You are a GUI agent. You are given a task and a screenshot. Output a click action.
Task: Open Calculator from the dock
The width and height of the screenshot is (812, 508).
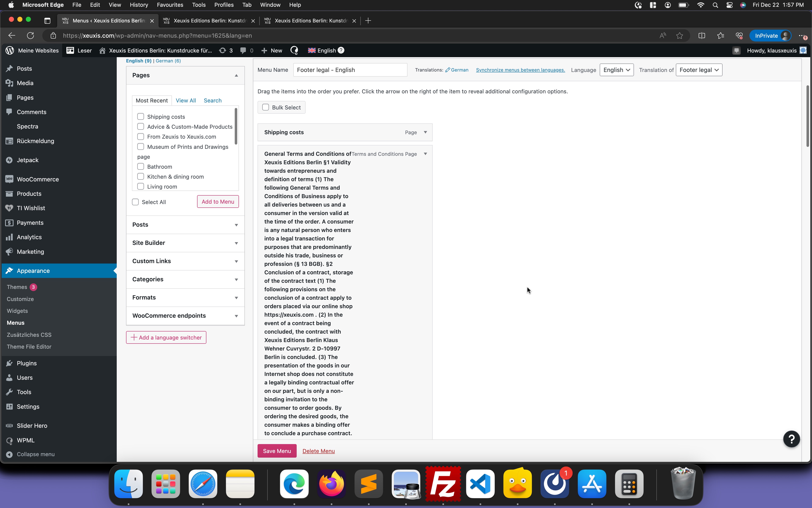pos(629,484)
